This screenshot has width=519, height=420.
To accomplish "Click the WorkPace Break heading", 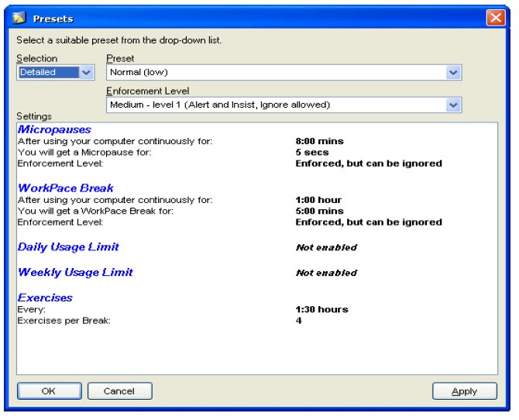I will 66,188.
